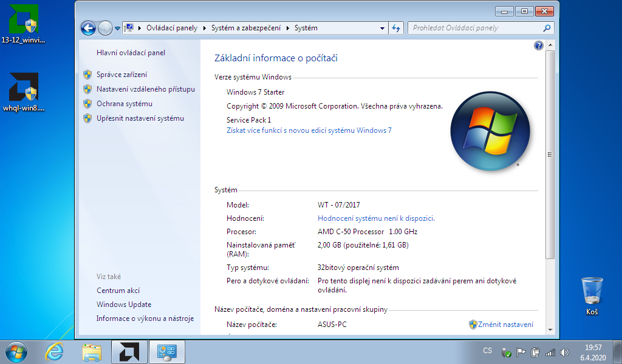Open network signal tray icon

click(550, 352)
